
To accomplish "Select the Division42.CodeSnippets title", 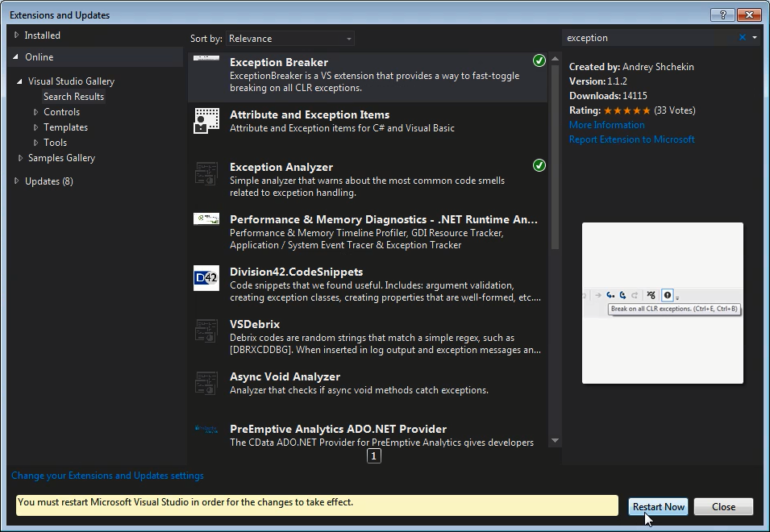I will (296, 272).
